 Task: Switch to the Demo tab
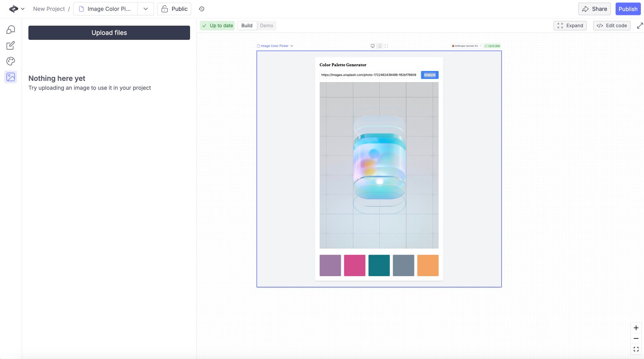[267, 26]
